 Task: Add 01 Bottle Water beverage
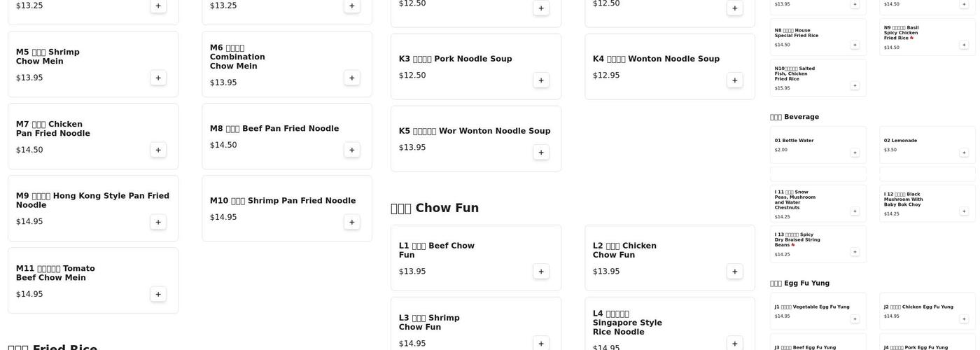click(x=855, y=153)
